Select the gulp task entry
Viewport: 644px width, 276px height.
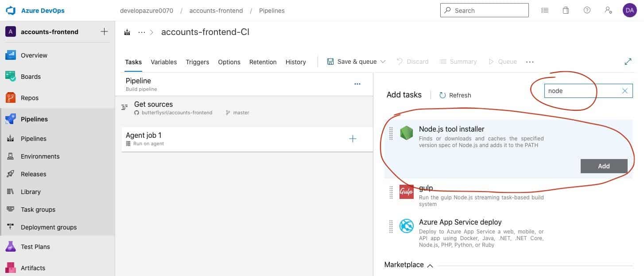click(508, 195)
